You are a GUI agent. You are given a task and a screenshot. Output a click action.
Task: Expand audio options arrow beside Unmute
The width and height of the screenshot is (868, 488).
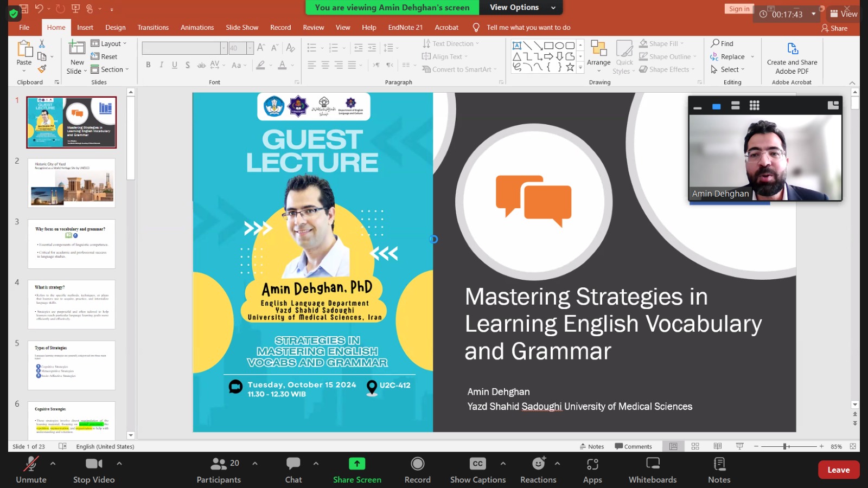53,464
